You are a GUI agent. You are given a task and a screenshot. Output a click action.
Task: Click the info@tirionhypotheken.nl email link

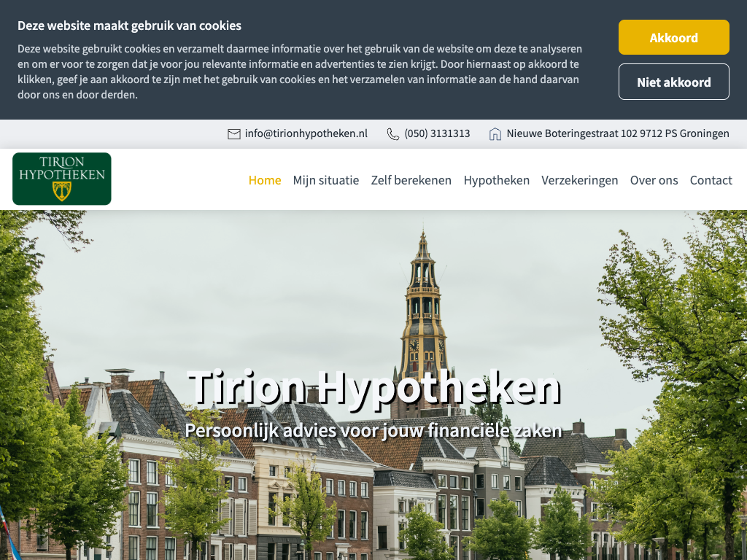(x=306, y=134)
